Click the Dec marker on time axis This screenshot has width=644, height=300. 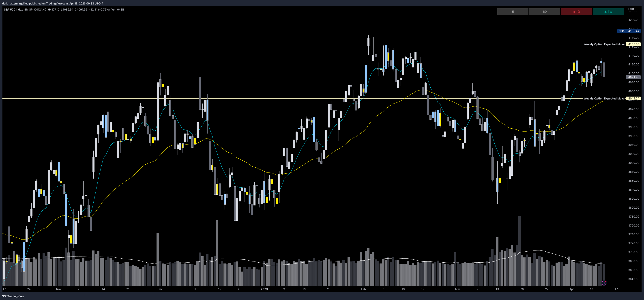pyautogui.click(x=160, y=289)
